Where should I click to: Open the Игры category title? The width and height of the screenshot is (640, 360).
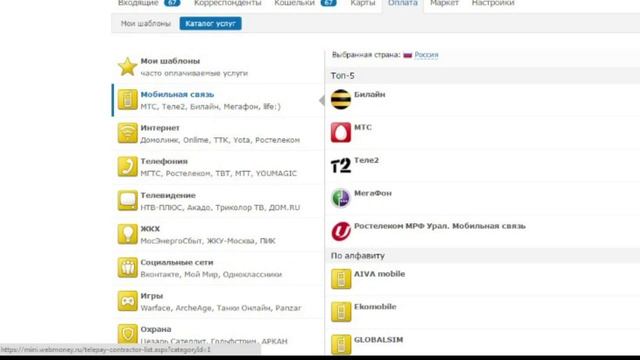(151, 296)
